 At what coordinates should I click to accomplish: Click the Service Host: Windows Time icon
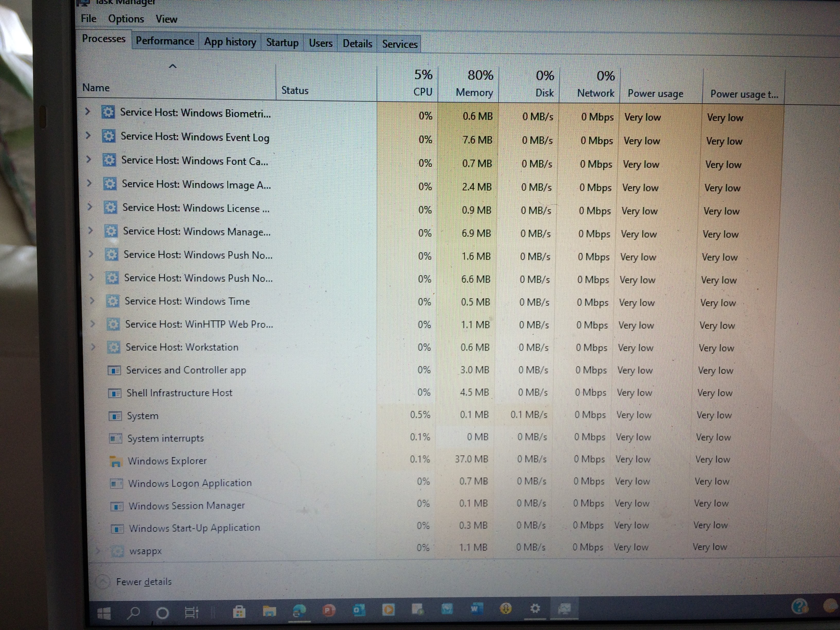[112, 301]
